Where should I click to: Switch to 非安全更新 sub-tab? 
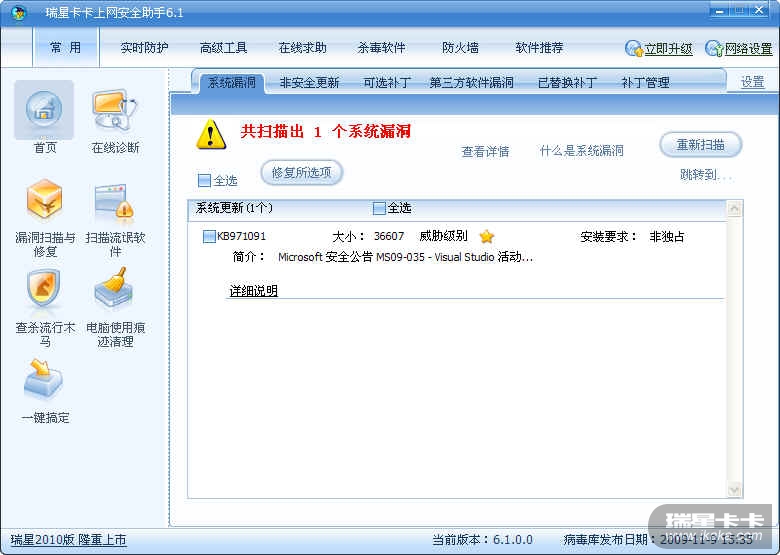(309, 83)
